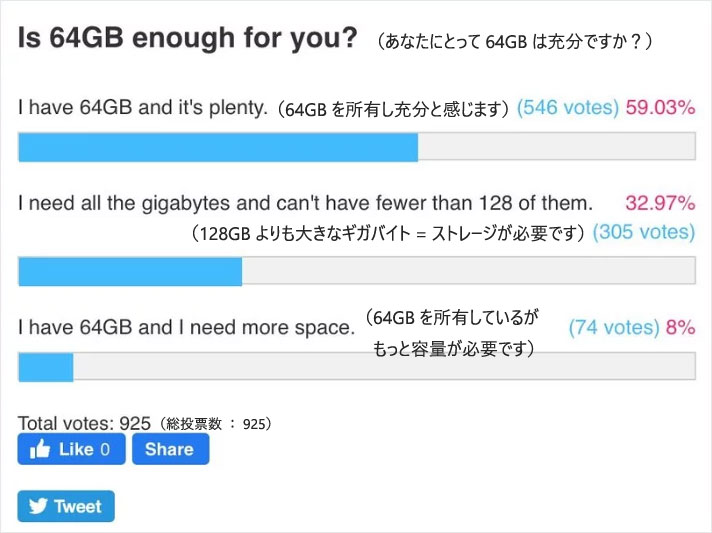
Task: Click 'I have 64GB and I need more space' text
Action: (186, 327)
